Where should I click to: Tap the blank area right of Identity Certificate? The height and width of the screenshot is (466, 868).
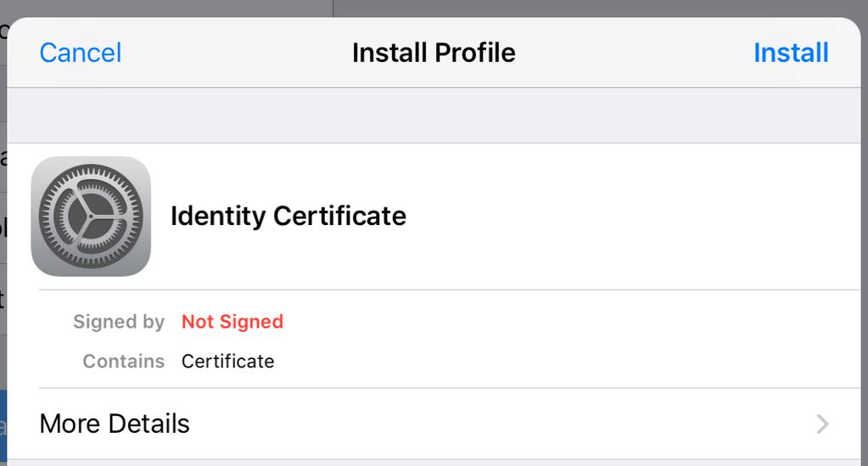tap(631, 216)
